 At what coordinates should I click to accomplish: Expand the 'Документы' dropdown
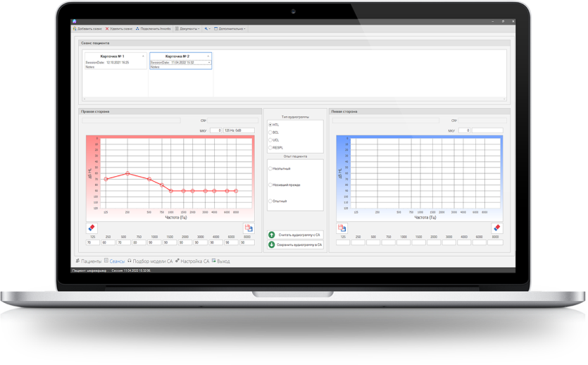point(188,29)
